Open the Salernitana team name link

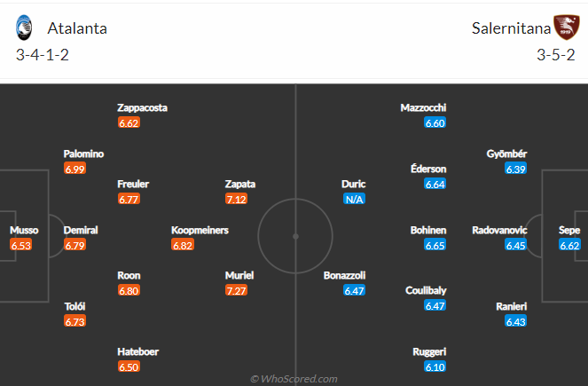511,28
